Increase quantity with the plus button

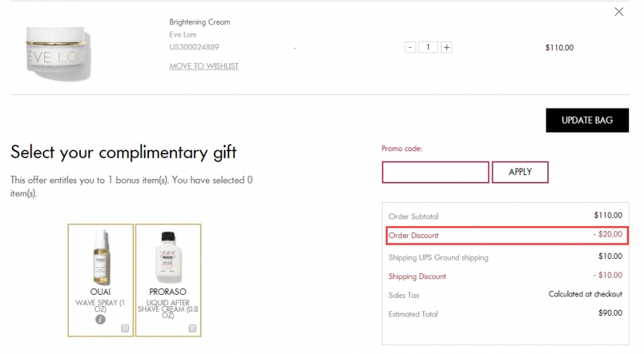(446, 47)
